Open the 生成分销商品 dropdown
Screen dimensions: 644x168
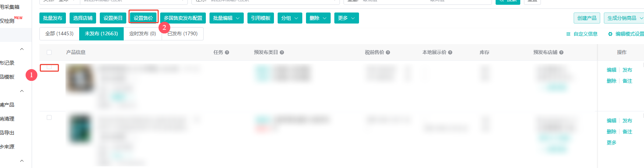pyautogui.click(x=624, y=18)
